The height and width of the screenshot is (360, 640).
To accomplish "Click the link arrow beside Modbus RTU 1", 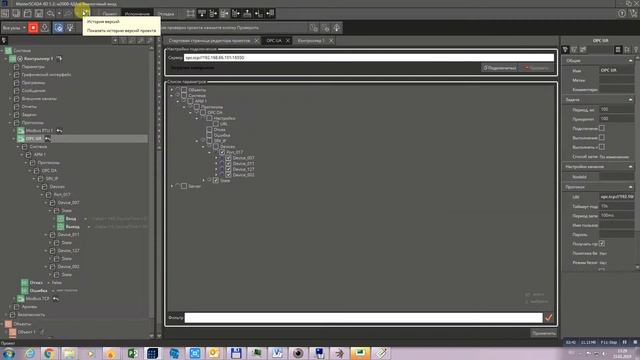I will (x=59, y=131).
